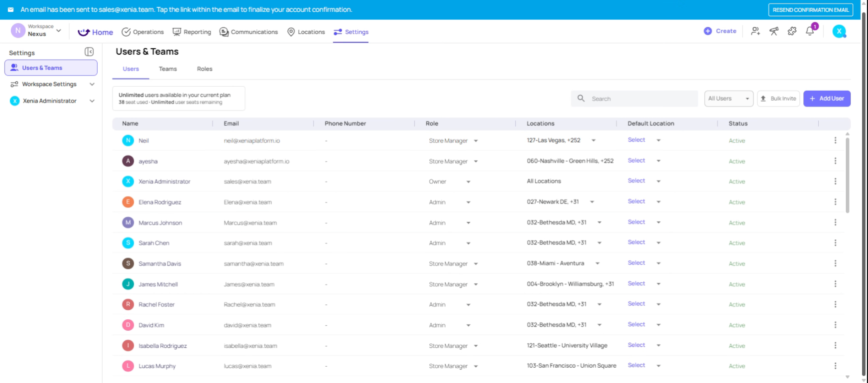Image resolution: width=868 pixels, height=383 pixels.
Task: Open the telescope icon in top bar
Action: (774, 31)
